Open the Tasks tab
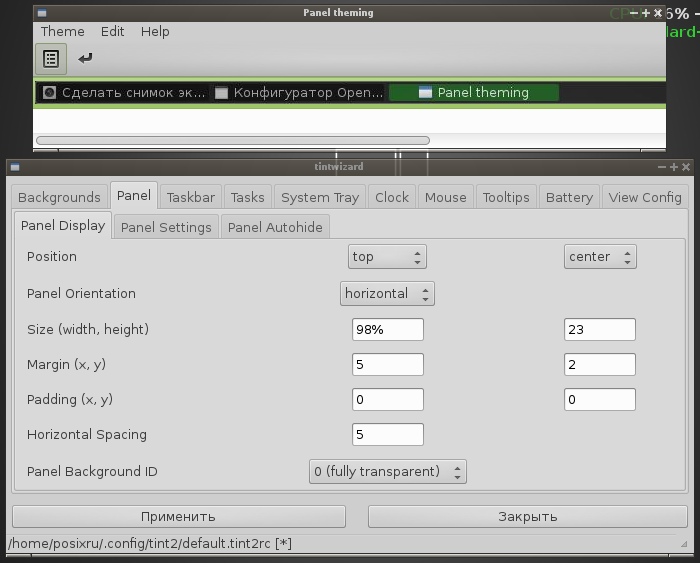This screenshot has height=563, width=700. tap(248, 197)
